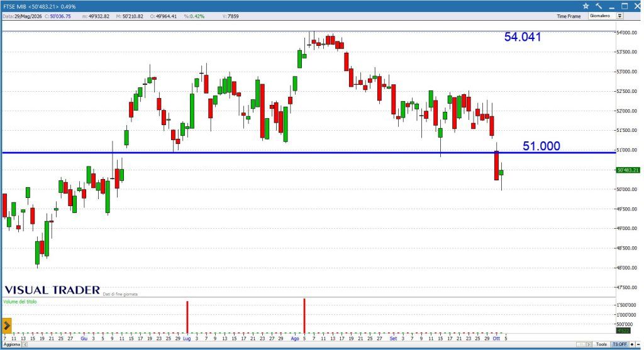Click the maximum value M: 50'210.82
Screen dimensions: 644x350
click(x=130, y=16)
